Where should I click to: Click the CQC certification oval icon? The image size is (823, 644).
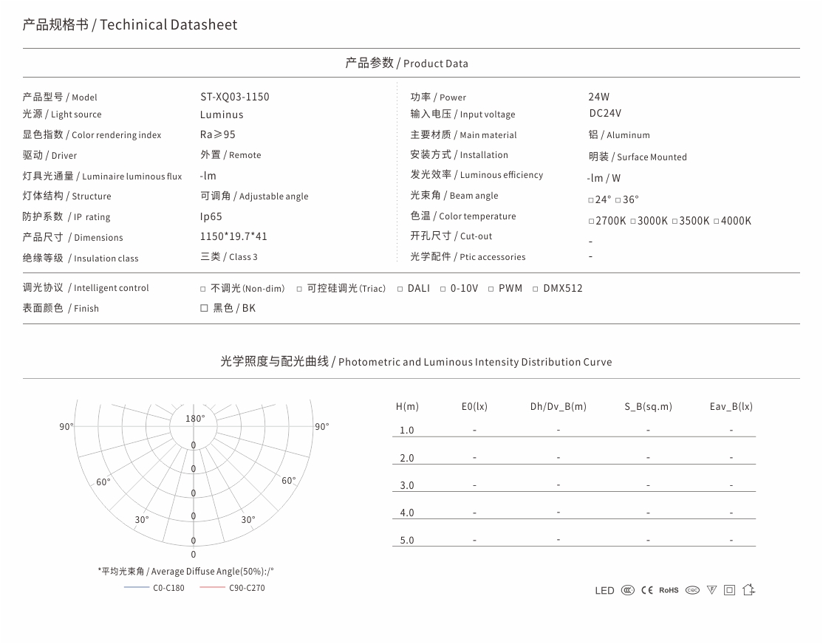coord(693,591)
